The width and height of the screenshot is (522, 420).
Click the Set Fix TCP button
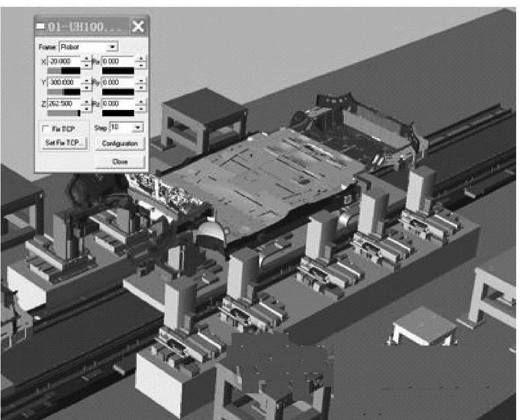(x=64, y=143)
